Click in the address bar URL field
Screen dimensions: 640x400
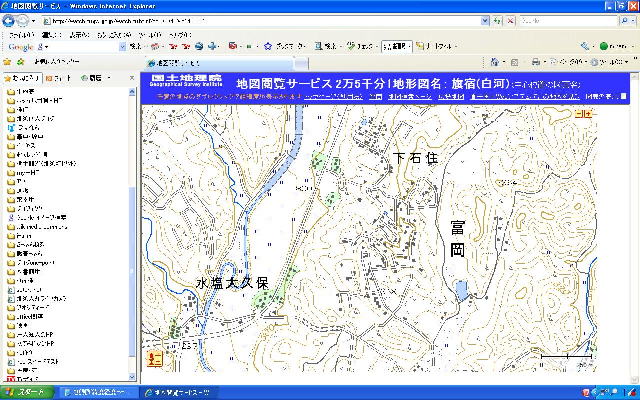[x=261, y=21]
